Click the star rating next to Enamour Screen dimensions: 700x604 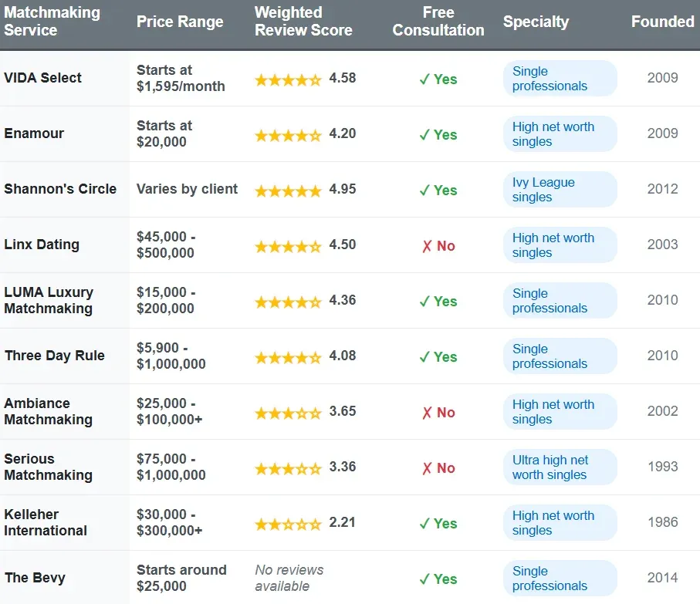(x=288, y=133)
